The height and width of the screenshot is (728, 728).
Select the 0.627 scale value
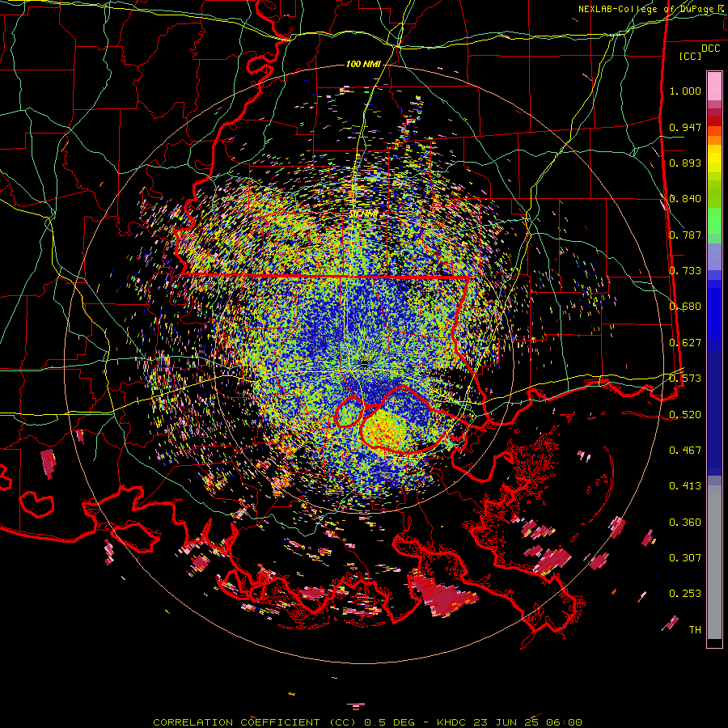(685, 343)
